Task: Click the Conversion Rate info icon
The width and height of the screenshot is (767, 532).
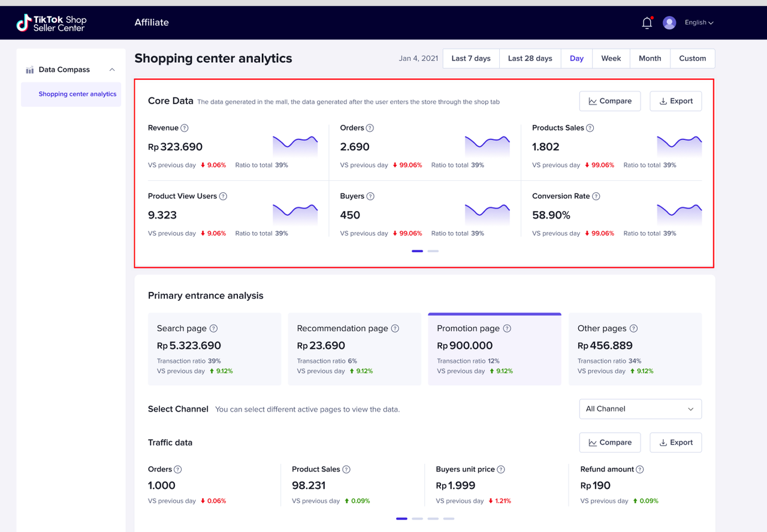Action: (596, 197)
